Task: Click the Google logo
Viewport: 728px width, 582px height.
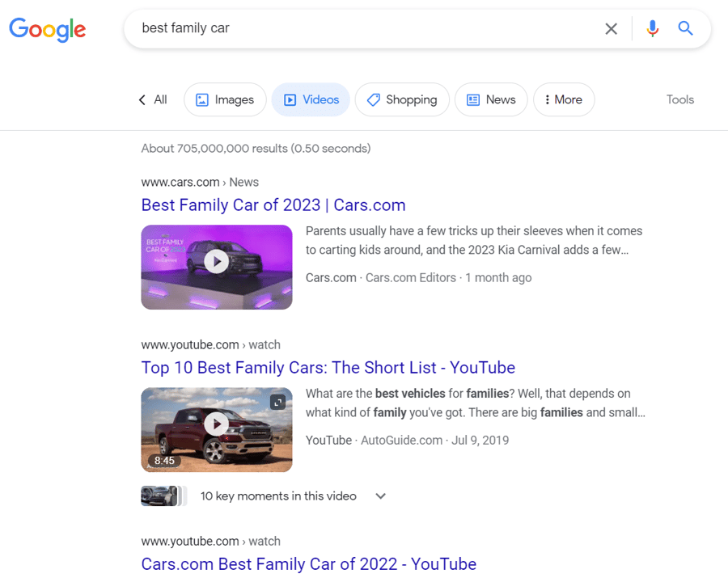Action: 47,30
